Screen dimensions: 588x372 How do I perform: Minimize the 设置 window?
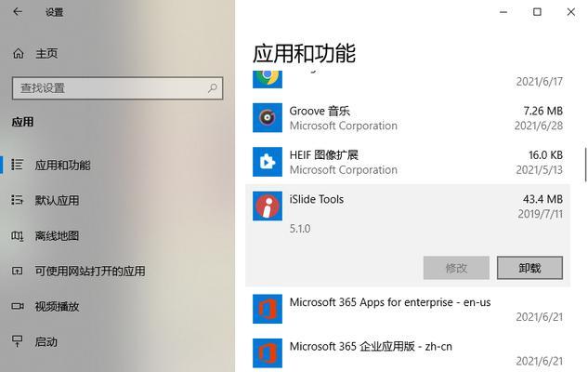[x=503, y=12]
